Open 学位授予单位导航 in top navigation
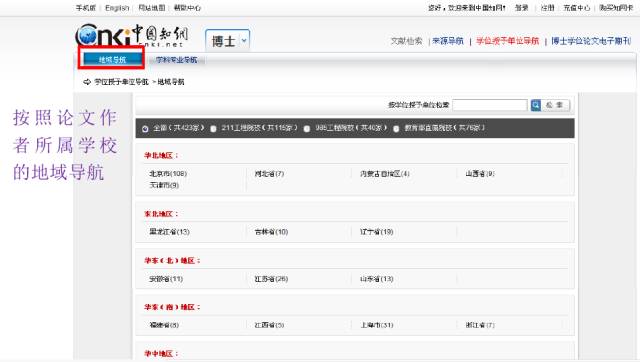This screenshot has width=640, height=362. (507, 41)
